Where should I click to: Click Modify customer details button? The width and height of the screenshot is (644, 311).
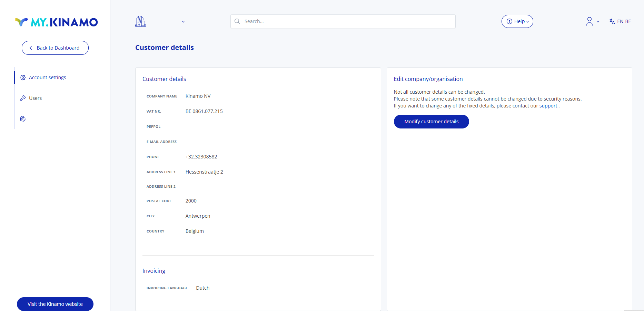pos(432,122)
